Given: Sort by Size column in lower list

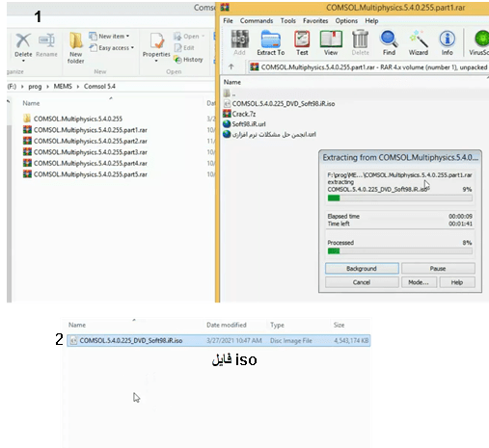Looking at the screenshot, I should click(339, 325).
